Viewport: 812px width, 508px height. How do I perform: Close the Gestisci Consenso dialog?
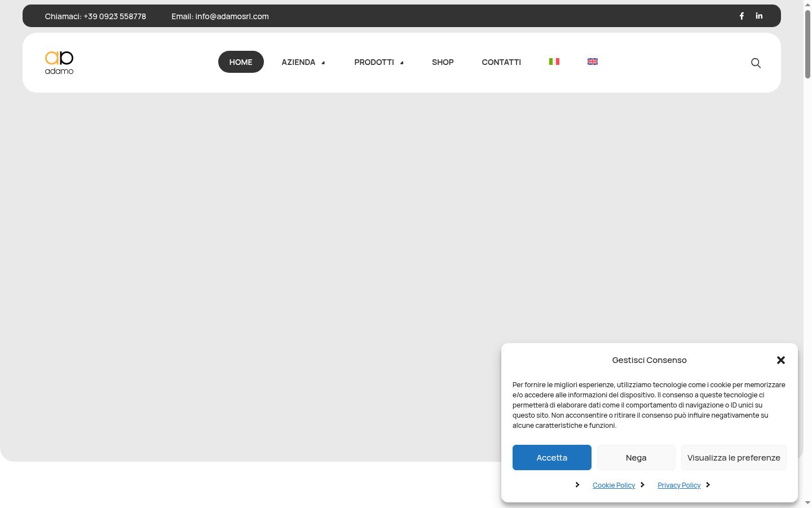781,360
